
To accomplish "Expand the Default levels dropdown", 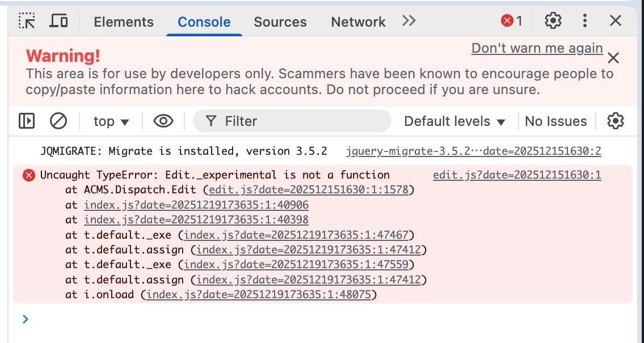I will tap(454, 121).
